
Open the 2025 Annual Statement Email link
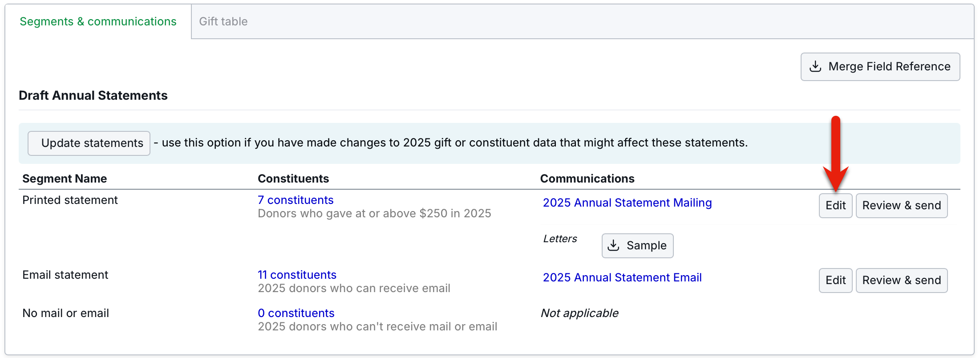[622, 277]
